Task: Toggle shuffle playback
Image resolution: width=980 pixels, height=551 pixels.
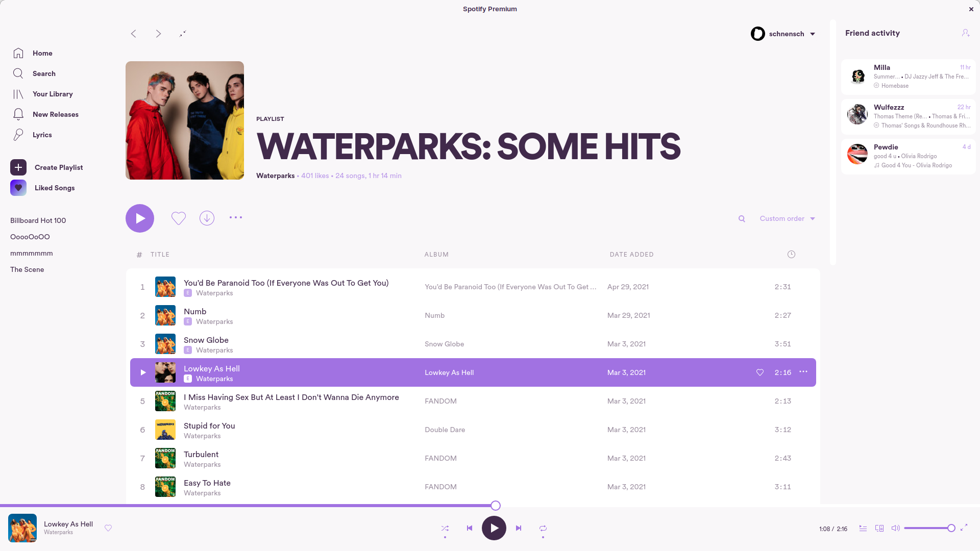Action: (x=445, y=529)
